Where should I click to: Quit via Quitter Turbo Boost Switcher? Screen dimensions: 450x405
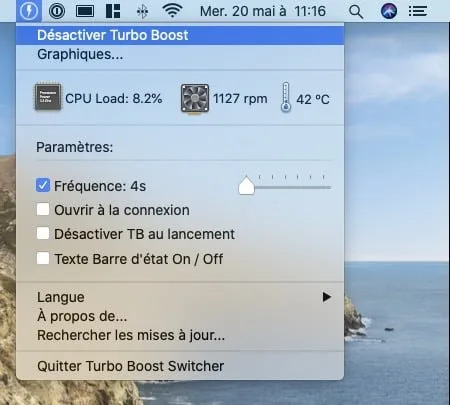[x=180, y=366]
